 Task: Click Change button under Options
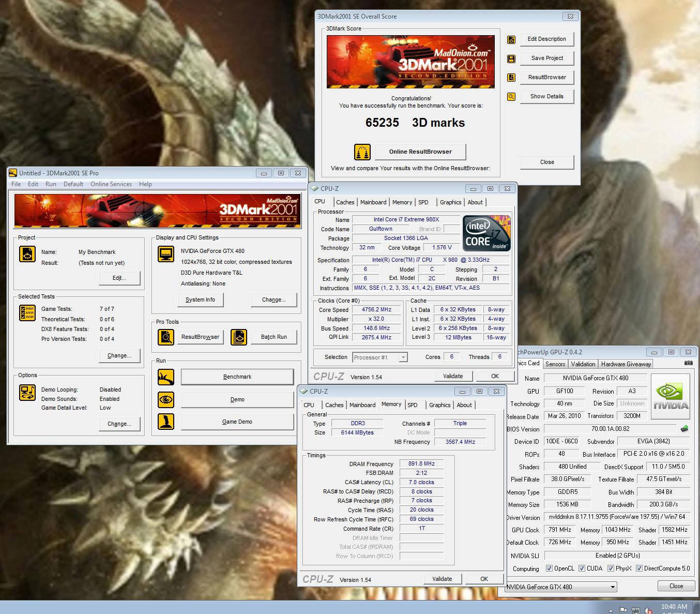(x=119, y=424)
